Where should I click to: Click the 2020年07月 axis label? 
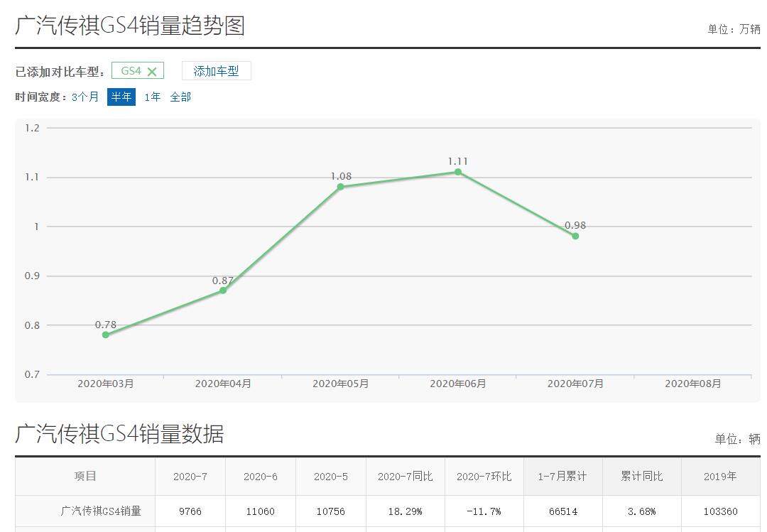point(575,384)
